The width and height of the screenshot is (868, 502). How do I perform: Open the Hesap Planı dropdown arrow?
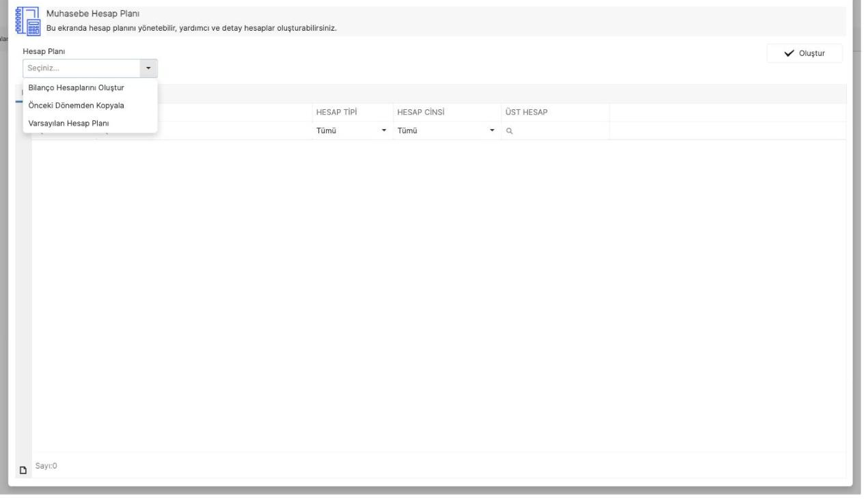click(x=149, y=68)
